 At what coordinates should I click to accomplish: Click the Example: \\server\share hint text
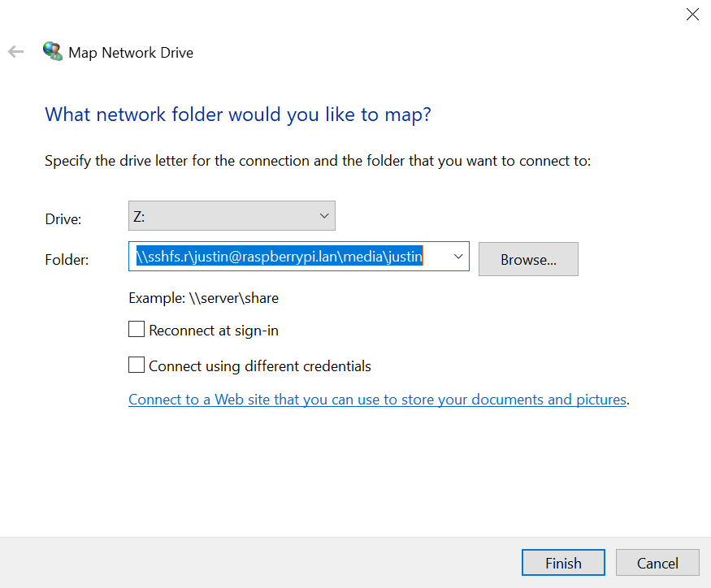point(204,298)
